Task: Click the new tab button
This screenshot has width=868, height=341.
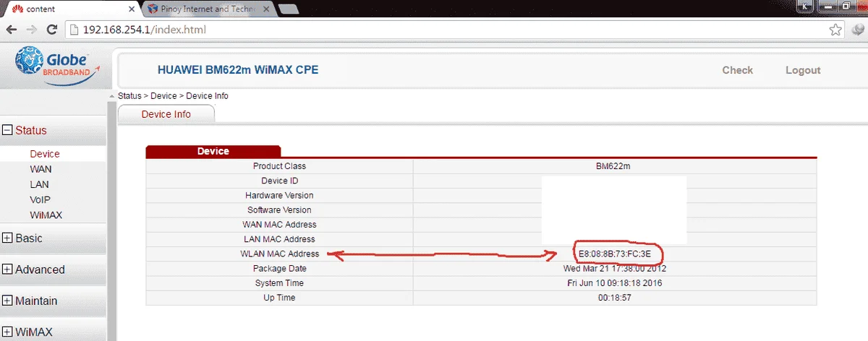Action: point(289,9)
